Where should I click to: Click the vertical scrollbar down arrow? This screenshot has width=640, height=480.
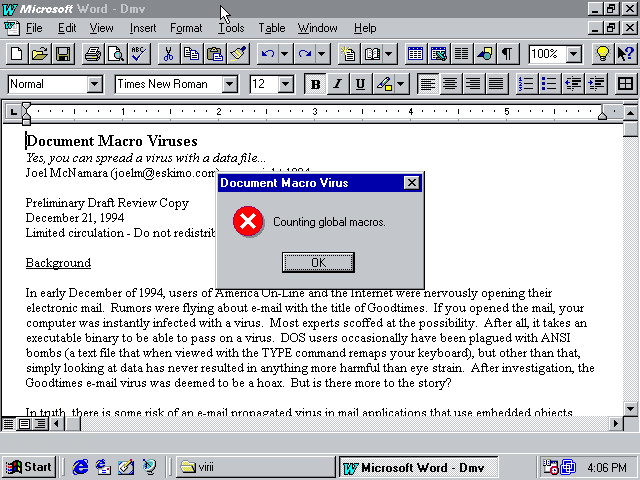pos(630,408)
